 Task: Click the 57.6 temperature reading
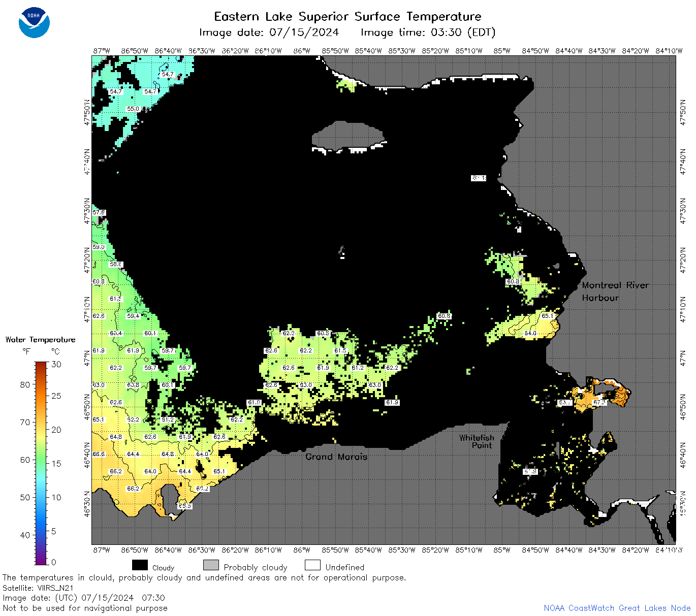pyautogui.click(x=99, y=213)
